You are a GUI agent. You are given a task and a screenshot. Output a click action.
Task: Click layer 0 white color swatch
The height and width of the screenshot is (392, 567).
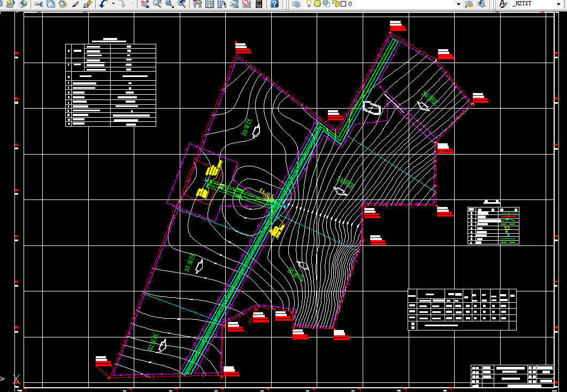(x=343, y=4)
